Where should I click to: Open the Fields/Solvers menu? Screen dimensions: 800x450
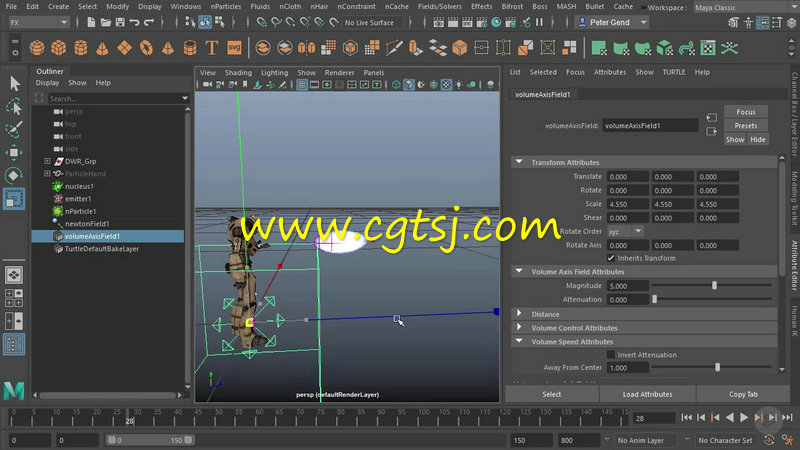(440, 7)
